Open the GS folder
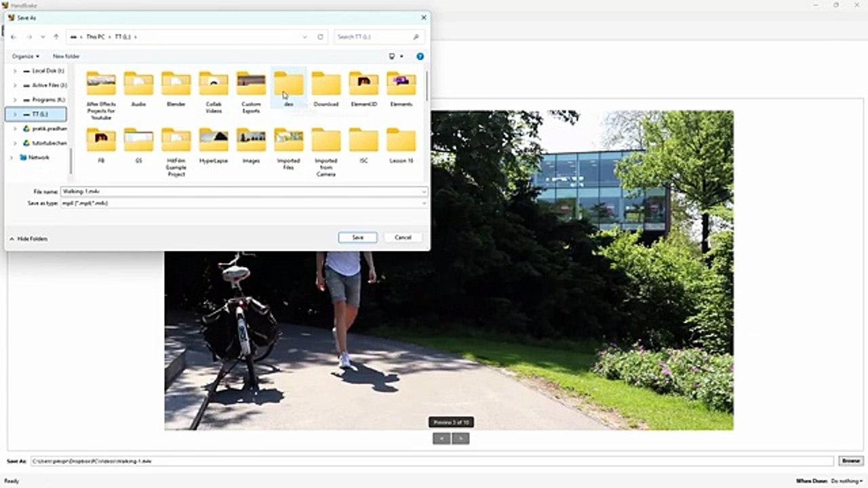The height and width of the screenshot is (488, 868). tap(138, 146)
